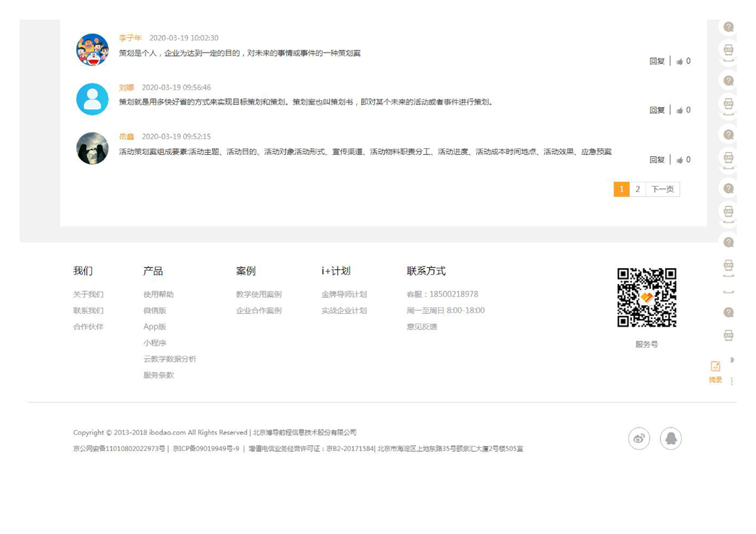The height and width of the screenshot is (534, 756).
Task: Go to page 2 of comments
Action: tap(637, 189)
